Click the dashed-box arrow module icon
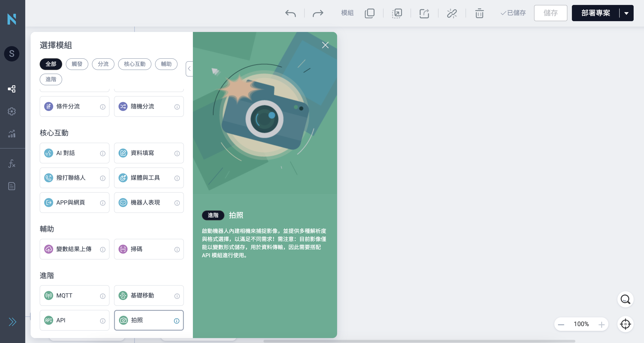 (x=397, y=13)
